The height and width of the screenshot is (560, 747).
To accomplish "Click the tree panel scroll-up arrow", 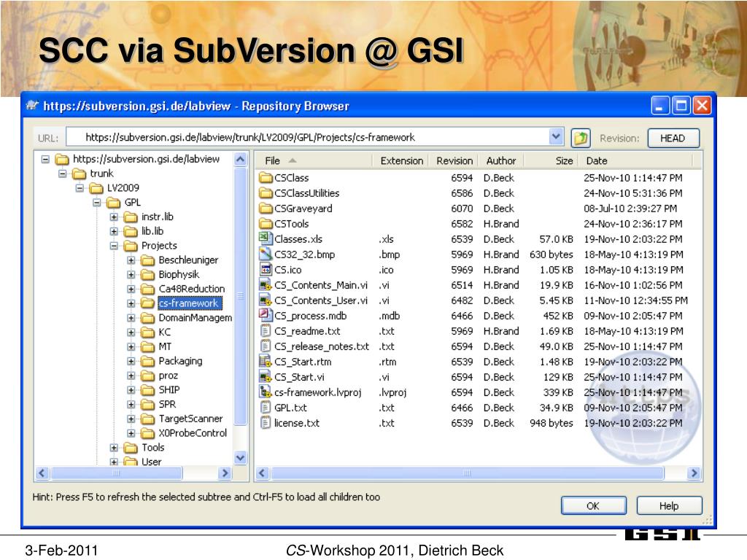I will coord(241,159).
